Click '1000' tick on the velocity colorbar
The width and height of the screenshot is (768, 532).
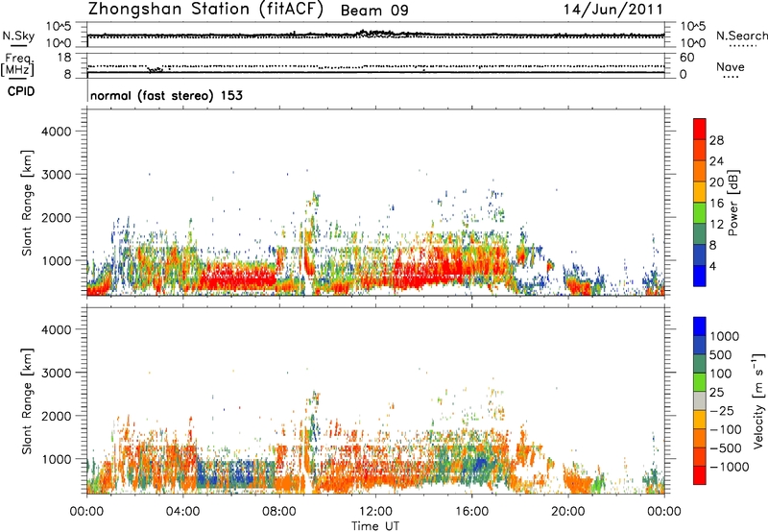click(x=725, y=336)
